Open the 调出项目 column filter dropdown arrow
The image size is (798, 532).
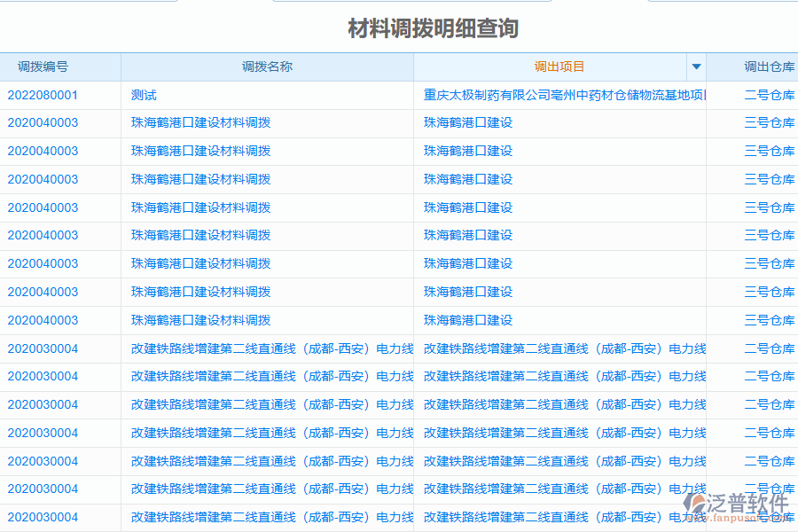click(x=697, y=66)
